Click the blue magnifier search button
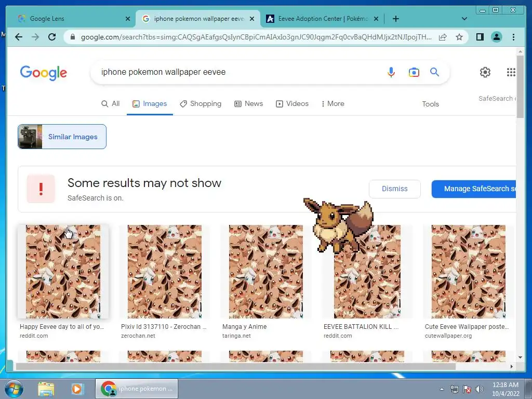This screenshot has height=399, width=532. pos(435,72)
